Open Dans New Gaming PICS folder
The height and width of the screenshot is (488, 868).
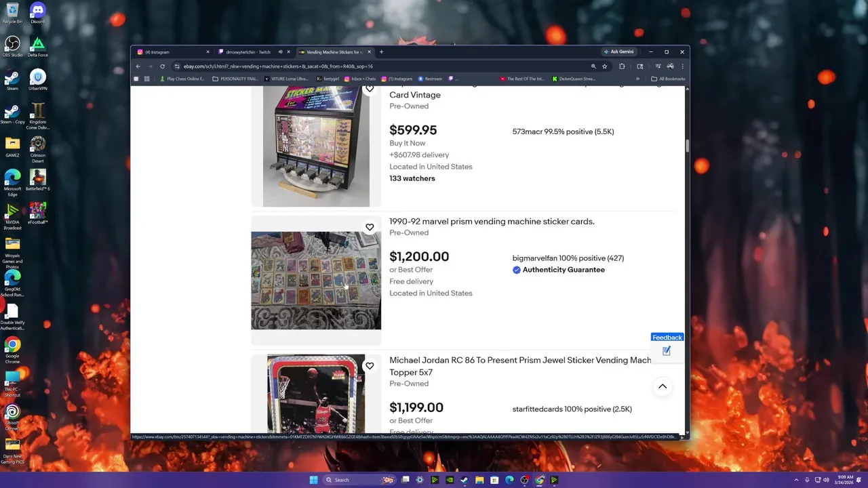coord(12,451)
